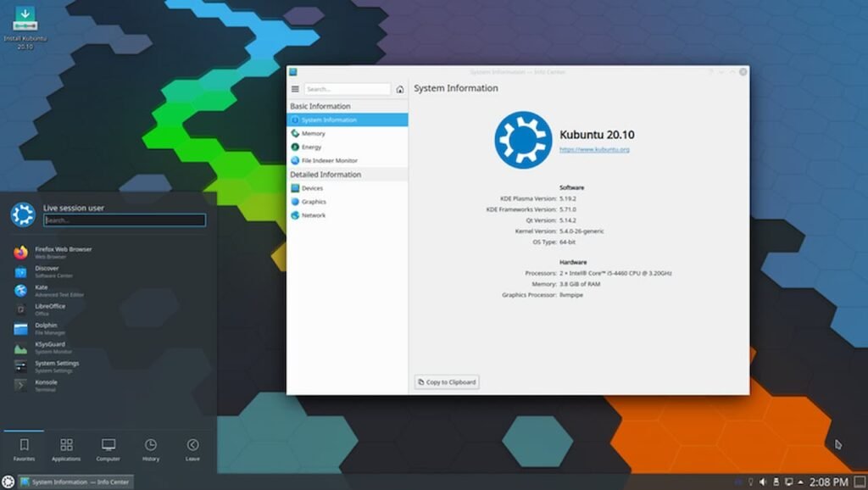Switch to the Applications tab in launcher
The width and height of the screenshot is (868, 490).
[66, 449]
